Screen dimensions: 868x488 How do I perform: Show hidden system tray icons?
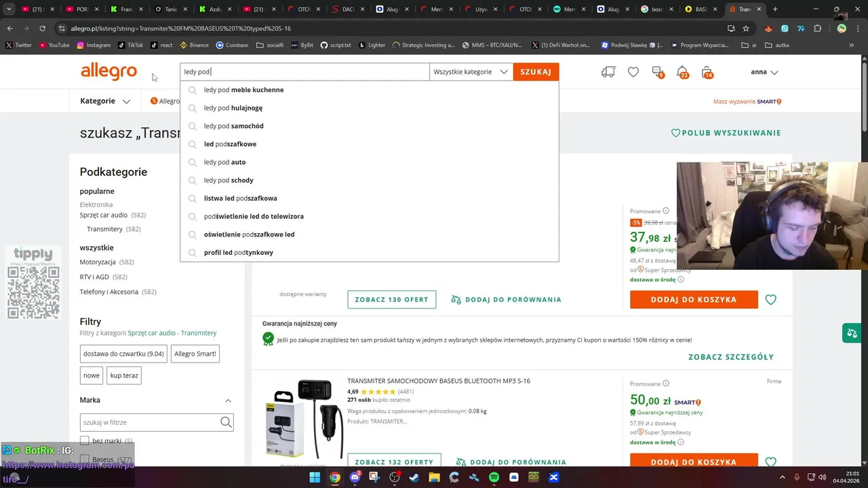782,477
